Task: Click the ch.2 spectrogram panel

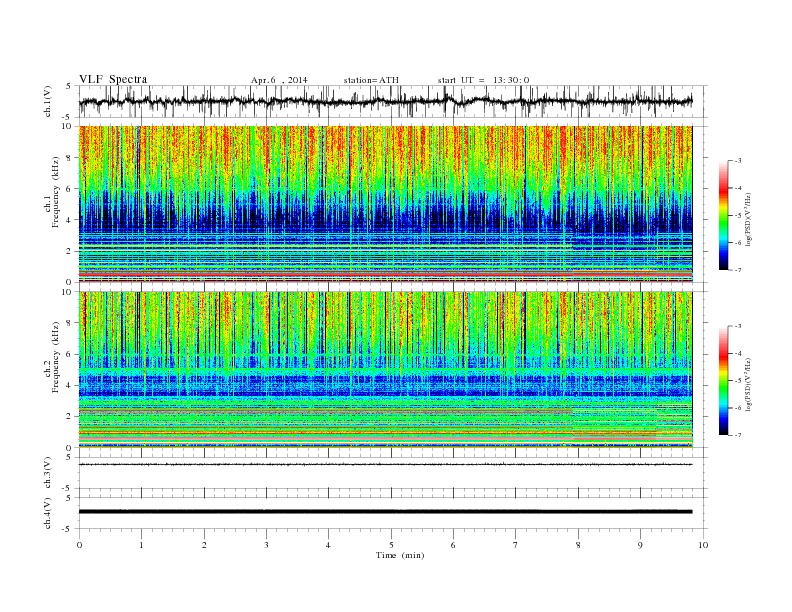Action: point(386,370)
